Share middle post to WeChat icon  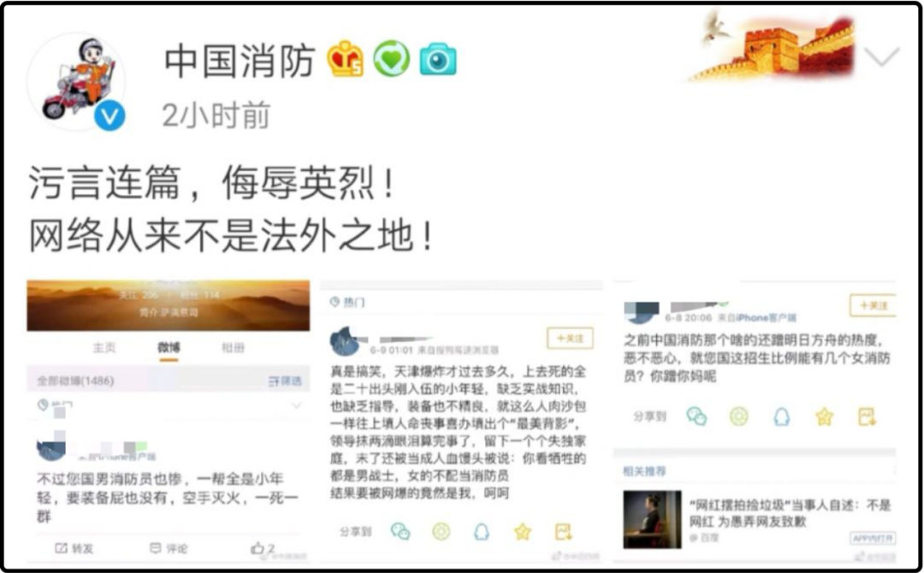pos(400,532)
